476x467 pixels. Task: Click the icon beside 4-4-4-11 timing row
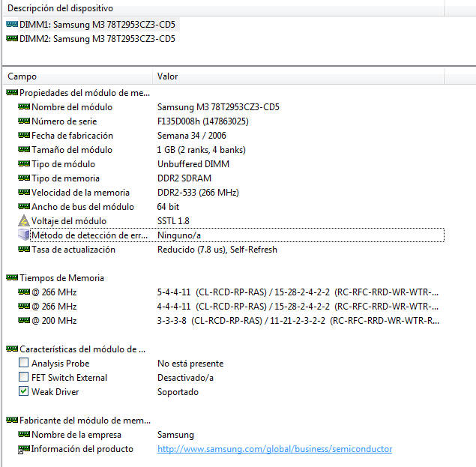click(x=24, y=306)
